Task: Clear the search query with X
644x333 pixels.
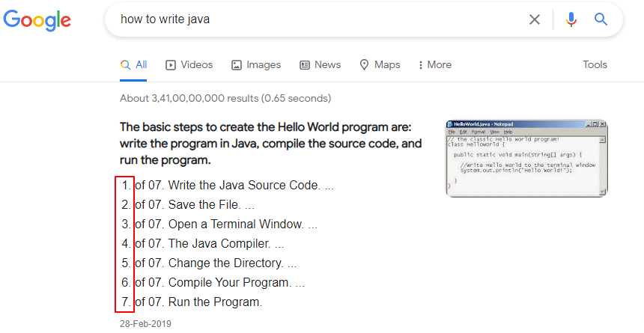Action: click(x=535, y=19)
